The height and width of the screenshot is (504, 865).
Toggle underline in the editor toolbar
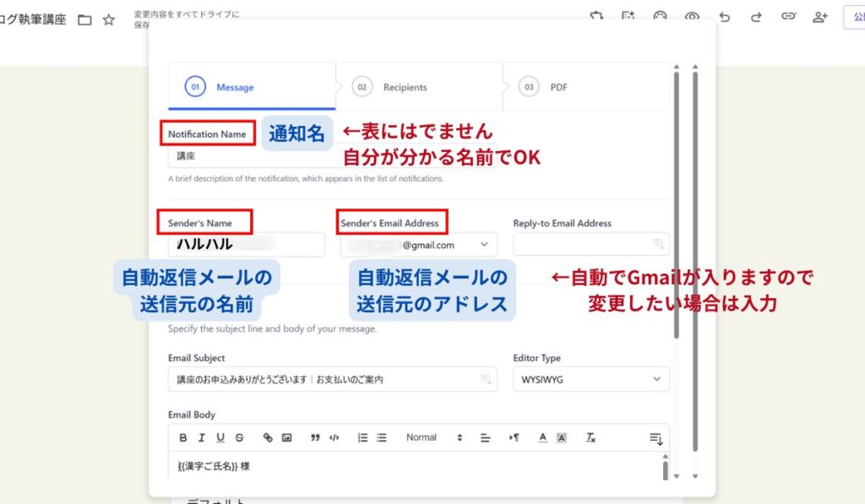pos(220,437)
